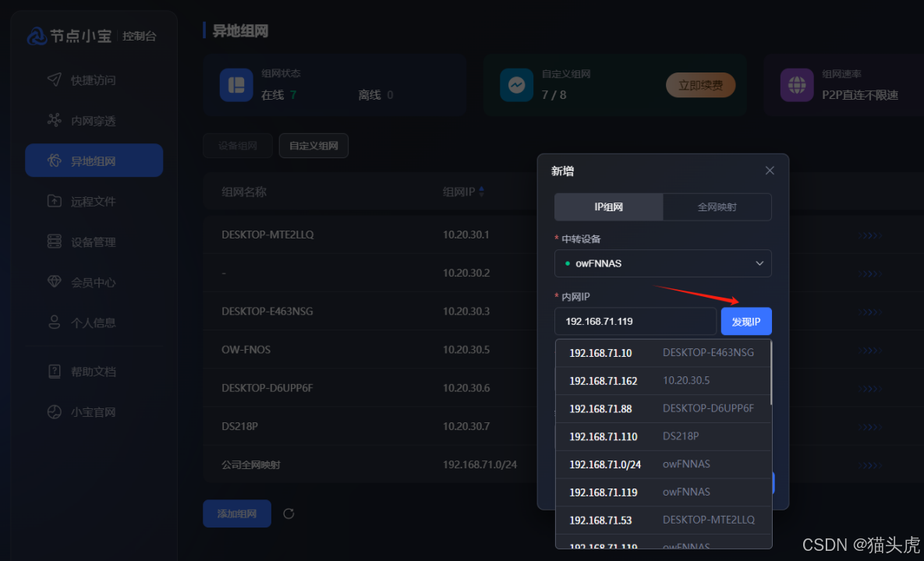Screen dimensions: 924x561
Task: Click the 立即续费 button
Action: (x=700, y=86)
